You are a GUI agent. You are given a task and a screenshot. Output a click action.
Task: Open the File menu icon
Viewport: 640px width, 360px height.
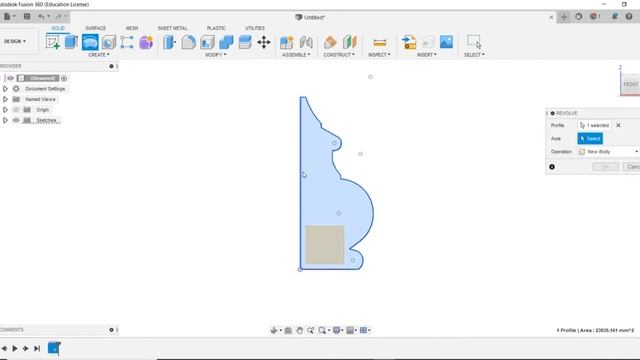7,17
